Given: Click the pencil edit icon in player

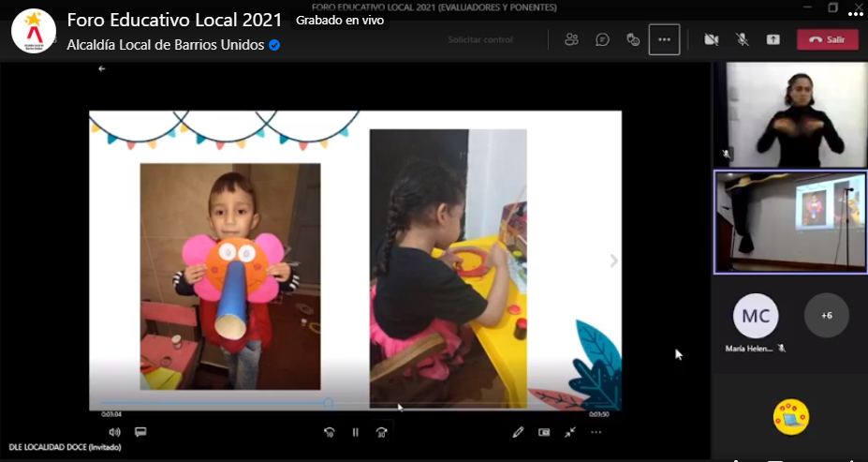Looking at the screenshot, I should (x=518, y=432).
